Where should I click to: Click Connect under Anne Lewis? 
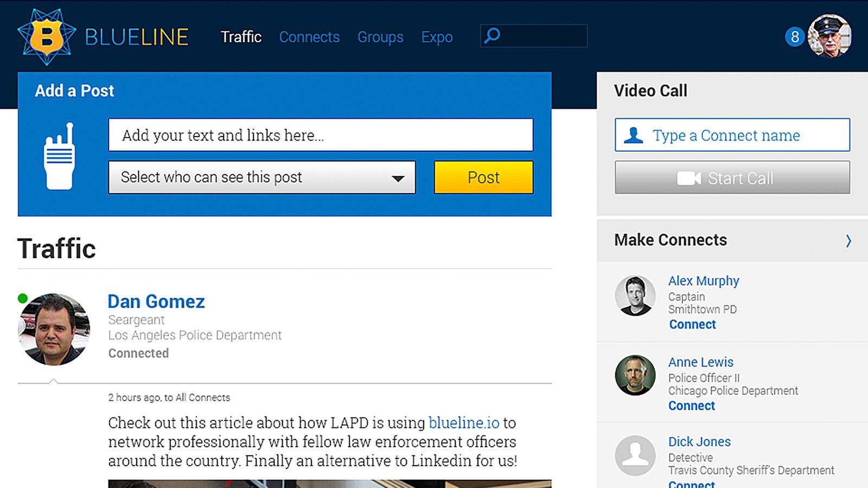(691, 406)
